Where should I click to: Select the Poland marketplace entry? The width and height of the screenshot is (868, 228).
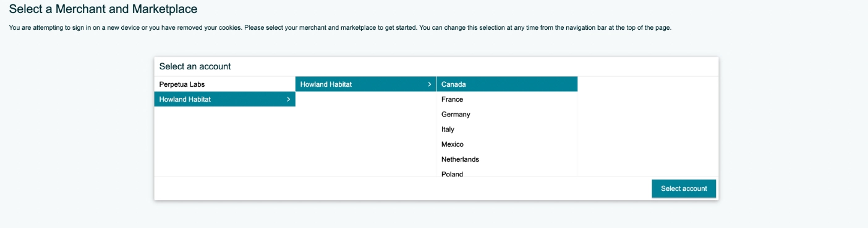click(507, 173)
